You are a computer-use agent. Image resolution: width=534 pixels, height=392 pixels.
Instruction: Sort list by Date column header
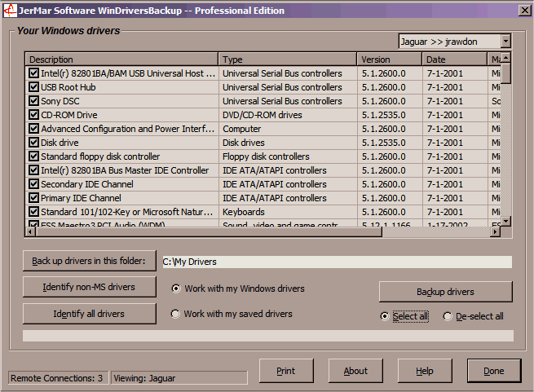tap(455, 59)
